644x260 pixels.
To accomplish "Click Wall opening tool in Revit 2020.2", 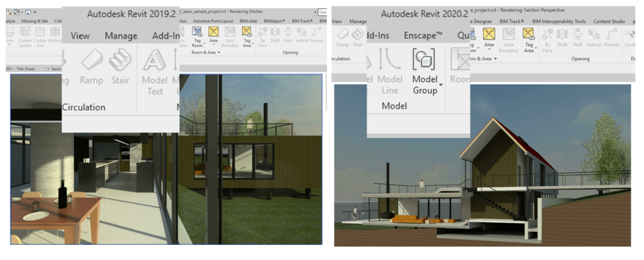I will (577, 37).
